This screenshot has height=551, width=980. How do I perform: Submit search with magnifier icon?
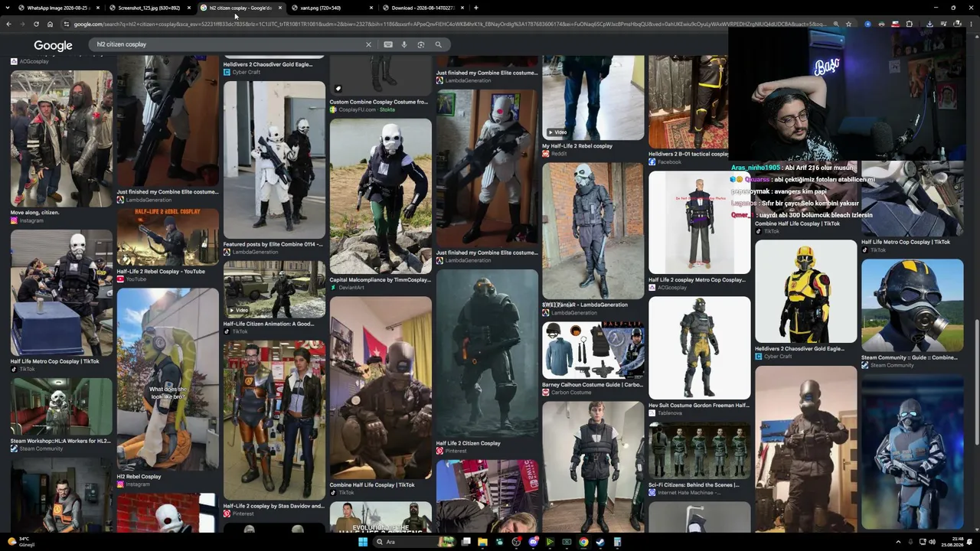click(x=438, y=44)
